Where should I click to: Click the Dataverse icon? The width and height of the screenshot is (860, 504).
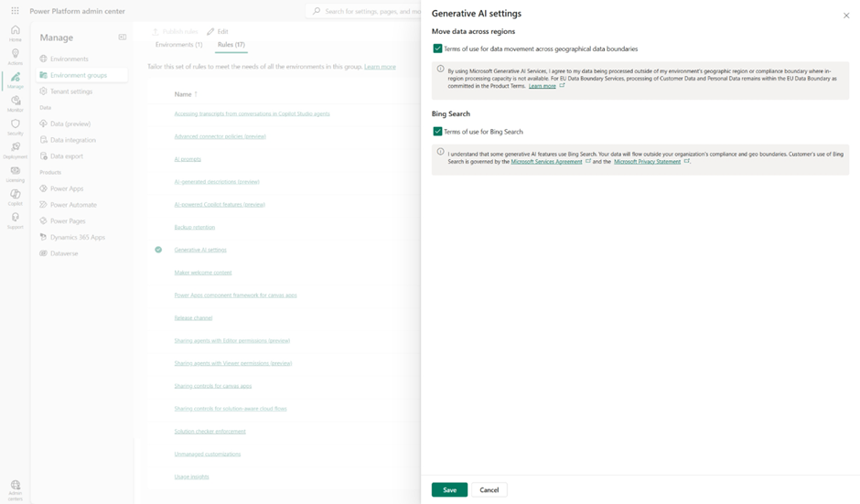point(43,253)
